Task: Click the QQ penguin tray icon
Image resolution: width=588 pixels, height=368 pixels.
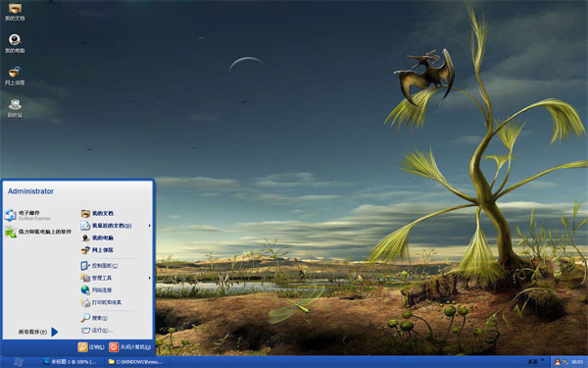Action: pos(558,362)
